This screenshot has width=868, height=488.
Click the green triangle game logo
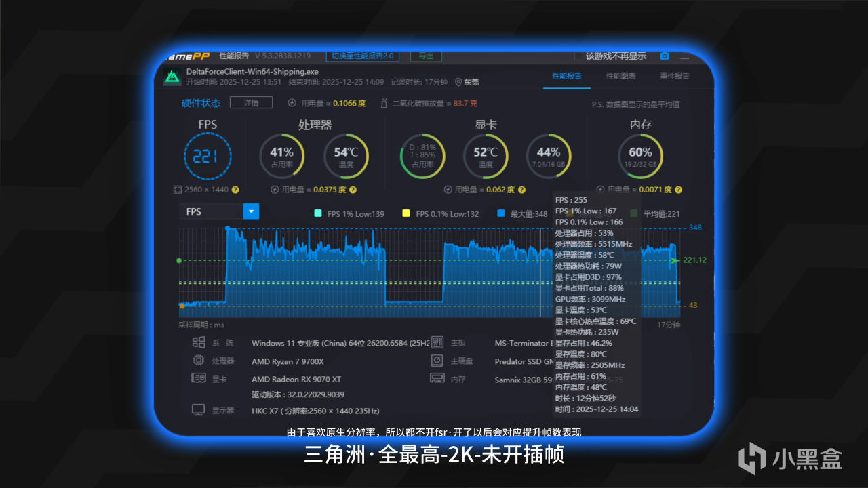[172, 77]
